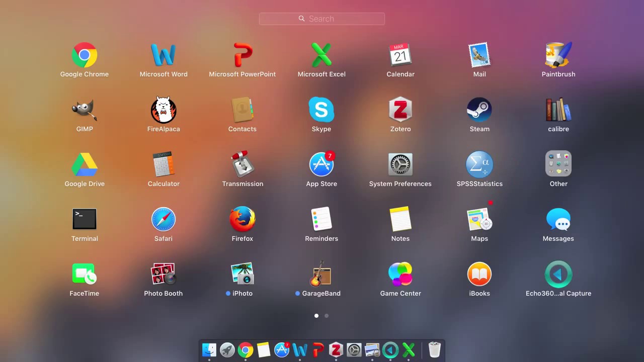Screen dimensions: 644x362
Task: Open Microsoft PowerPoint in the Launchpad grid
Action: pos(243,55)
